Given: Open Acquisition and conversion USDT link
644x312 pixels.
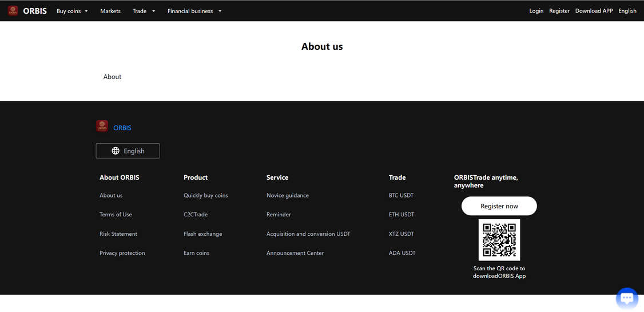Looking at the screenshot, I should coord(308,234).
